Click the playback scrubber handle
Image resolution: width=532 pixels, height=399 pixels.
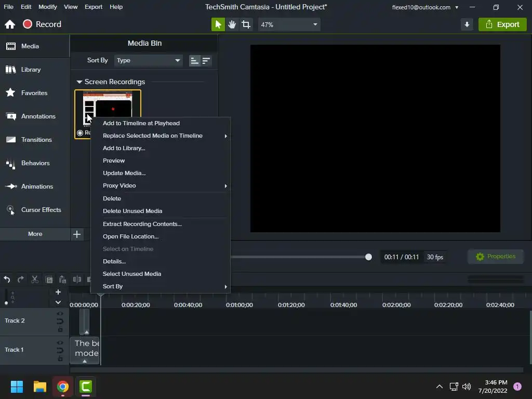368,257
